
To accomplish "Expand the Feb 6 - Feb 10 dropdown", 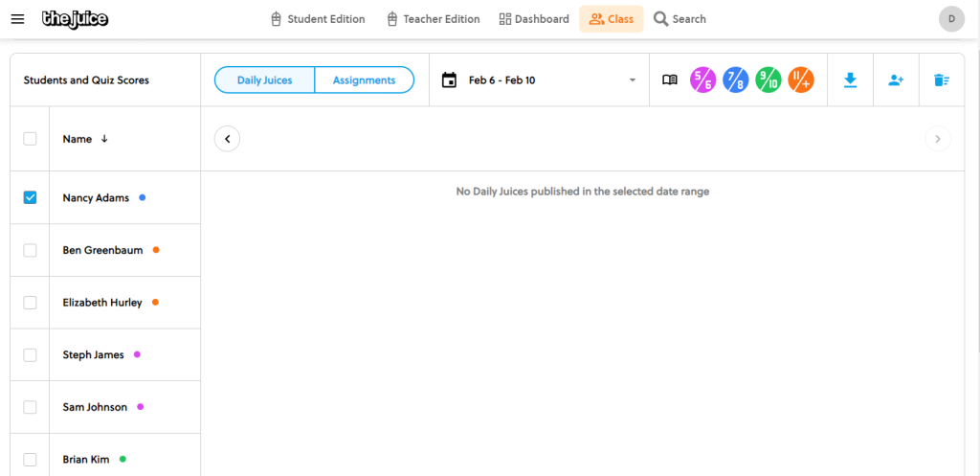I will coord(540,80).
